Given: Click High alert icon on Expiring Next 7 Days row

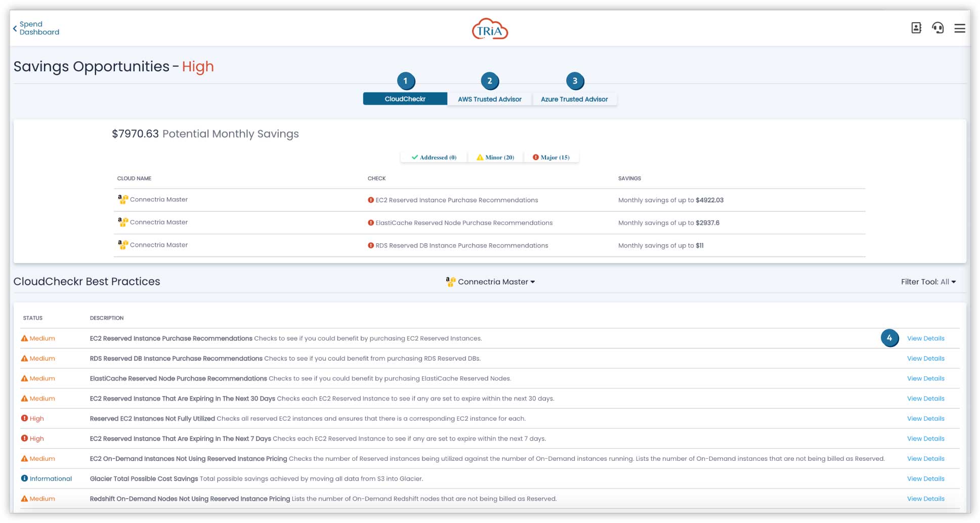Looking at the screenshot, I should (x=24, y=439).
